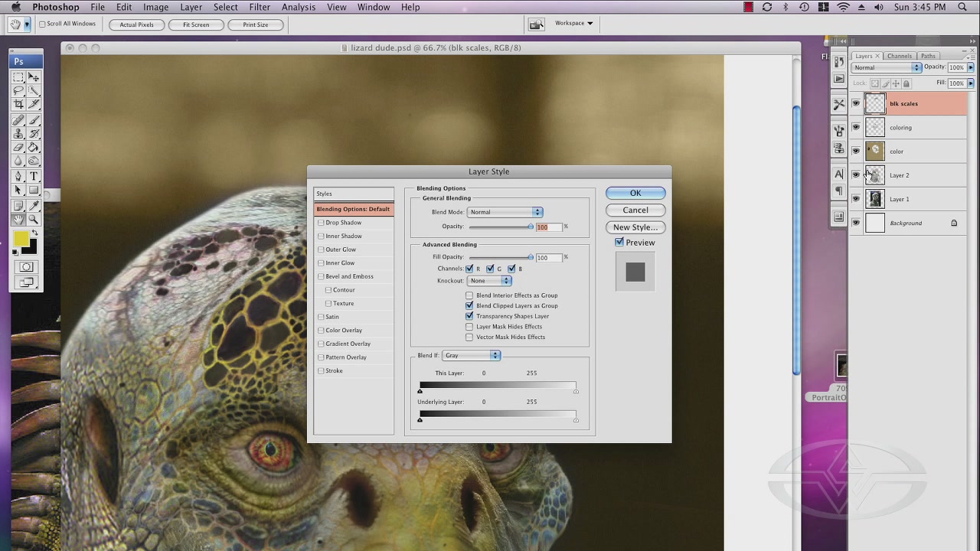Lock layer position icon
980x551 pixels.
tap(896, 83)
